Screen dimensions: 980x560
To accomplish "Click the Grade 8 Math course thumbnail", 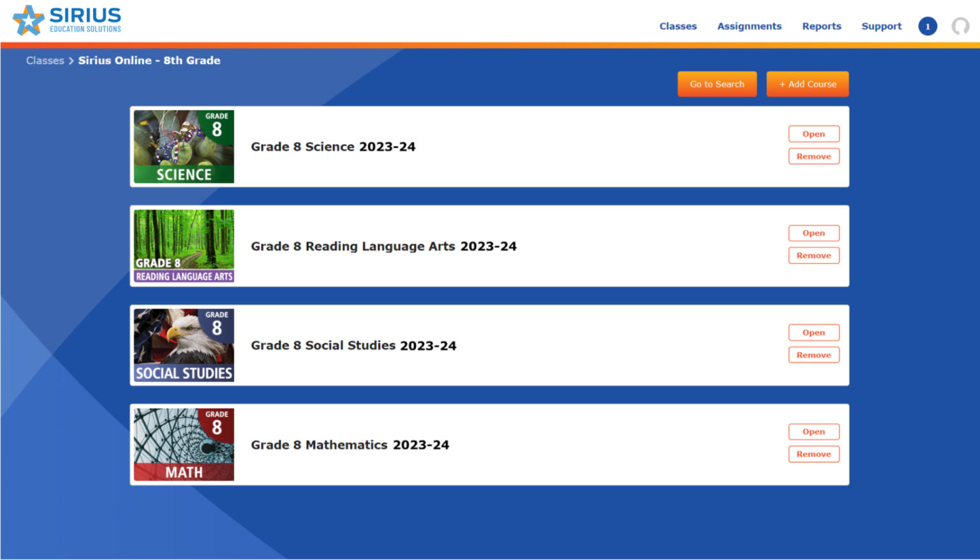I will tap(183, 444).
